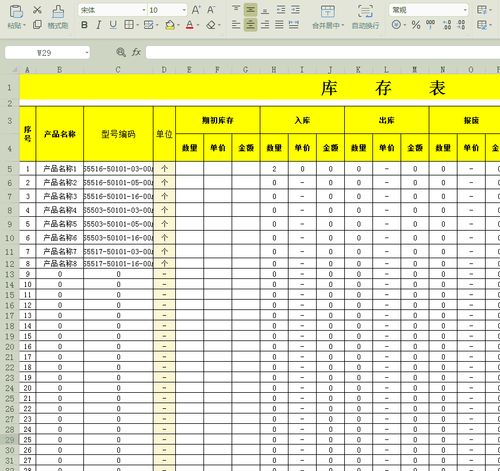The image size is (500, 471).
Task: Select cell with value 2 in row 5
Action: tap(274, 169)
